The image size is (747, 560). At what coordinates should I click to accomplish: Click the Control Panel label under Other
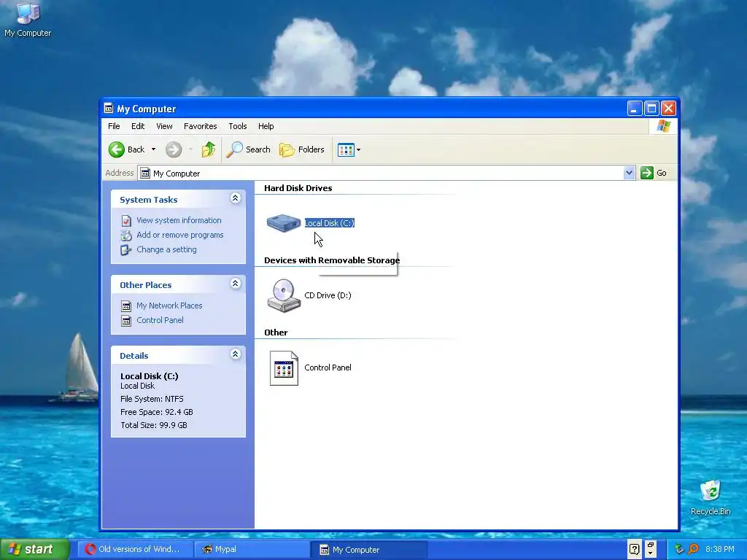pyautogui.click(x=328, y=367)
